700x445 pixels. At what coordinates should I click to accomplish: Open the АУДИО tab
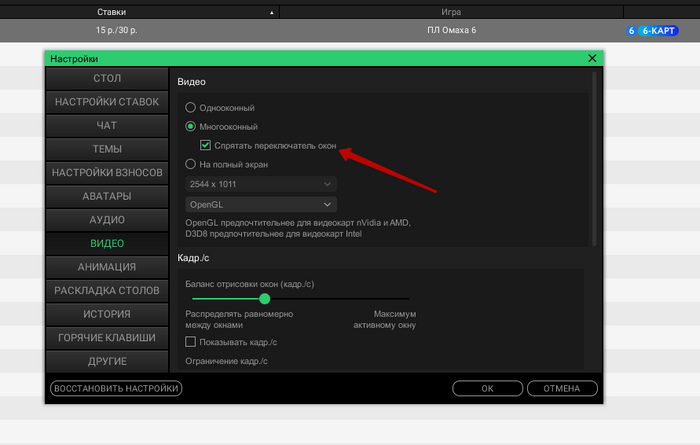tap(107, 220)
